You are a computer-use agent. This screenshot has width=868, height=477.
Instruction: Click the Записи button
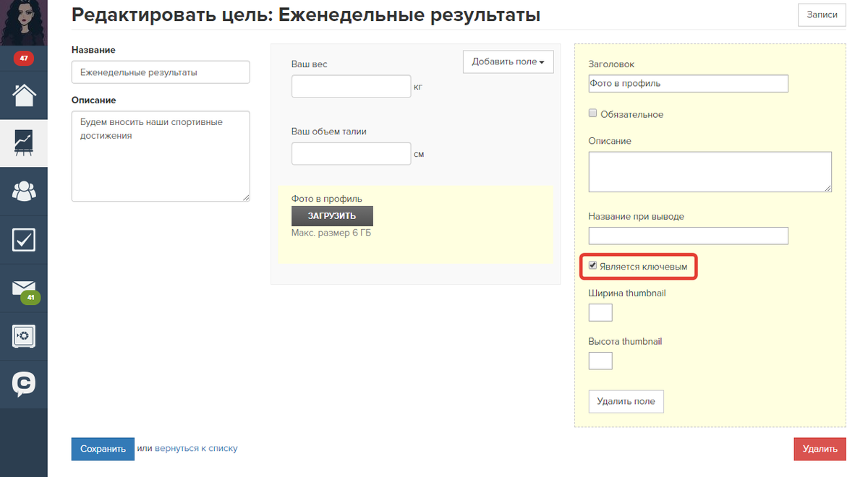pyautogui.click(x=821, y=15)
